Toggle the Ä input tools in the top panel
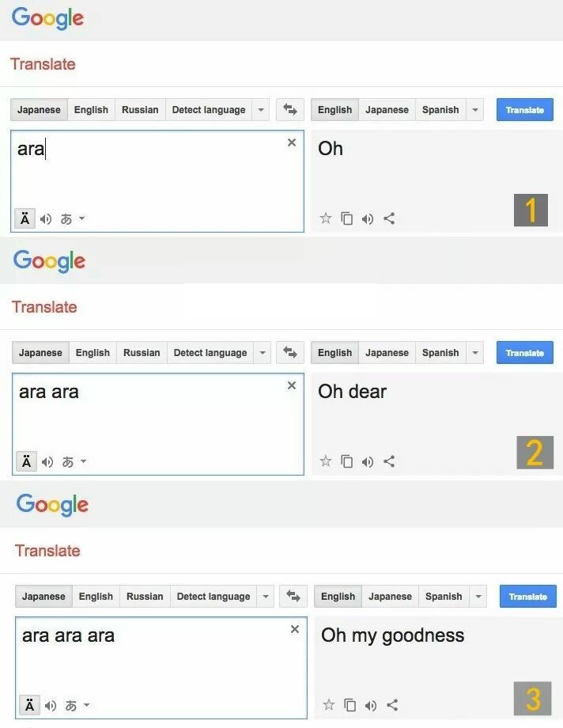The height and width of the screenshot is (728, 563). tap(25, 219)
